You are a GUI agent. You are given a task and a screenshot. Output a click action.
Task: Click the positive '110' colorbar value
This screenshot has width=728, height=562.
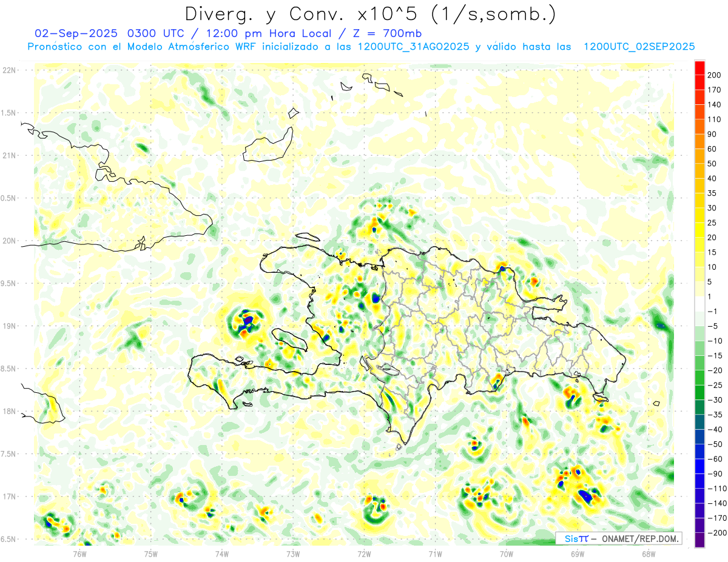[x=715, y=119]
